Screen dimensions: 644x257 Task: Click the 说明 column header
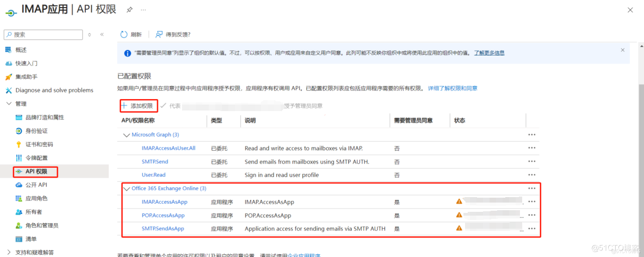(250, 120)
